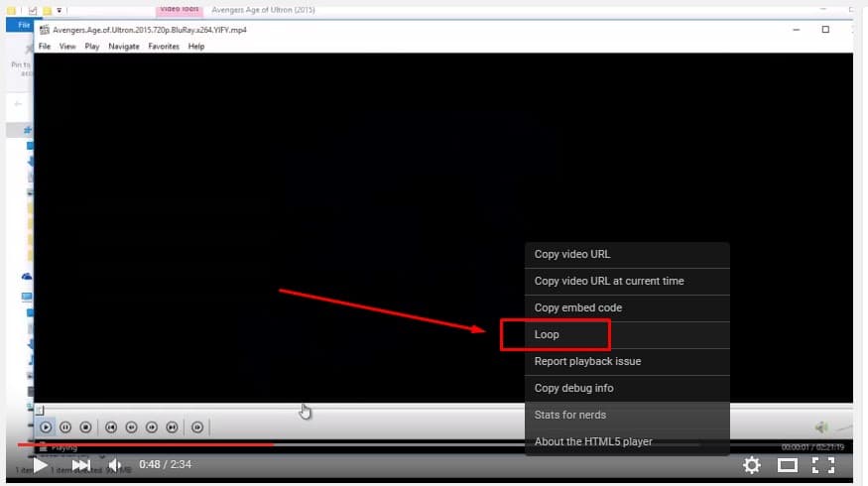
Task: Click the YouTube play button
Action: (x=40, y=464)
